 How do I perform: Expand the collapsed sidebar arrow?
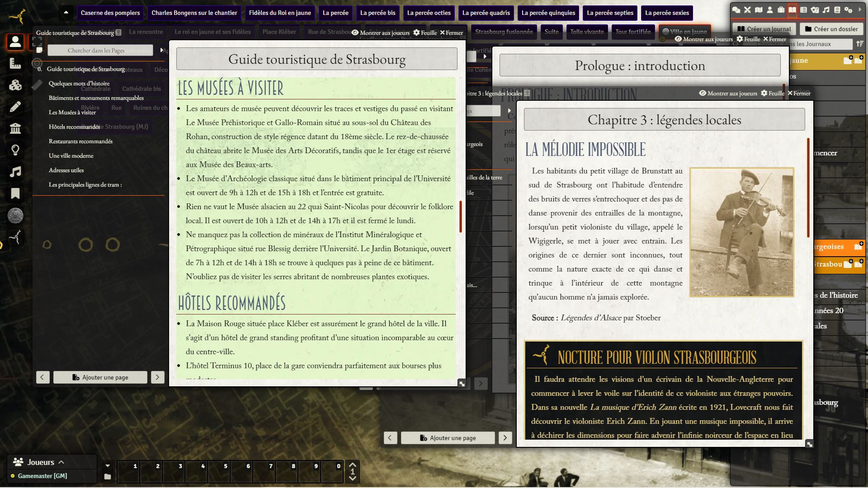pos(860,10)
